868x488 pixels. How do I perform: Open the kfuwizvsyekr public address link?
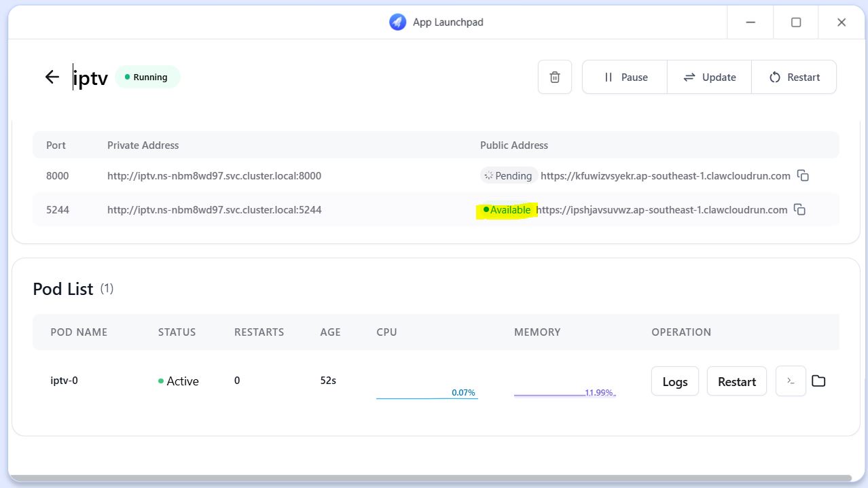[x=665, y=176]
